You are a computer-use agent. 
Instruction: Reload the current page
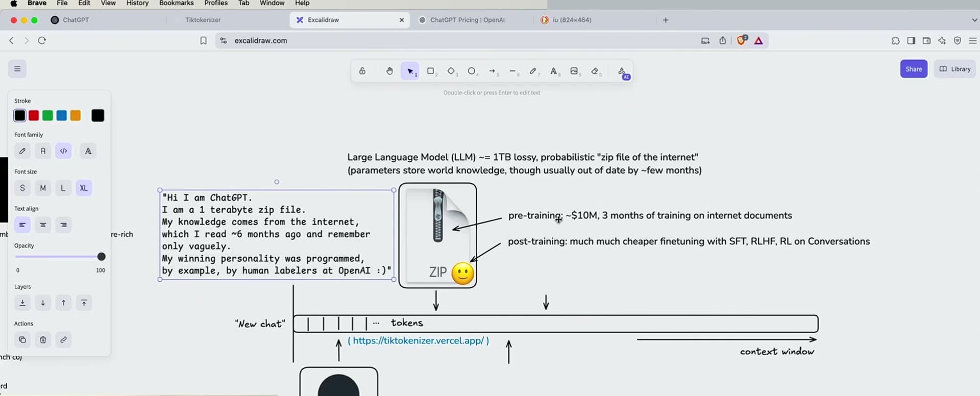(x=42, y=40)
